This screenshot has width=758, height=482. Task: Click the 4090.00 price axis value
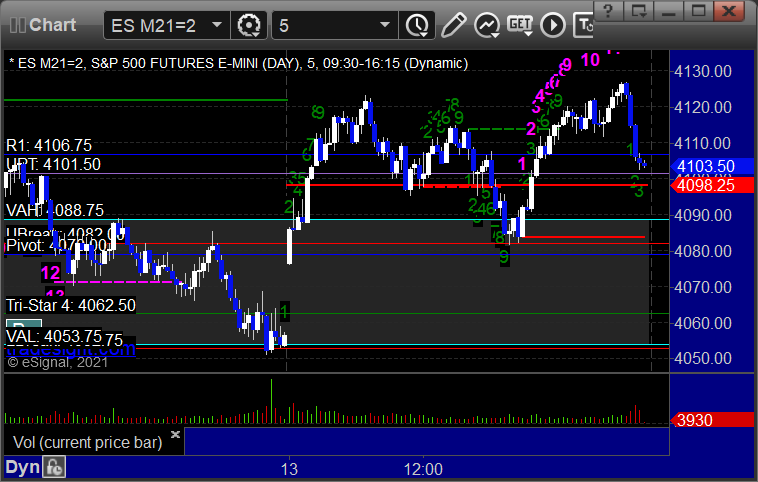click(703, 215)
